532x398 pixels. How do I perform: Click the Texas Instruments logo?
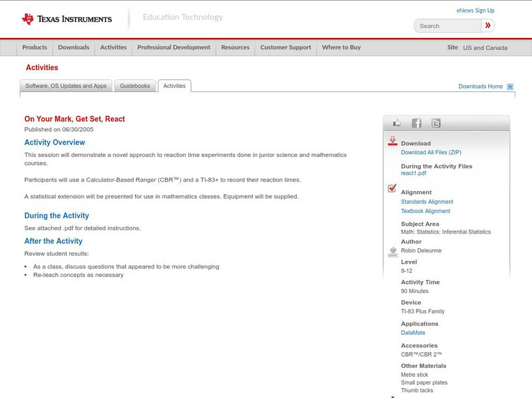pyautogui.click(x=66, y=19)
